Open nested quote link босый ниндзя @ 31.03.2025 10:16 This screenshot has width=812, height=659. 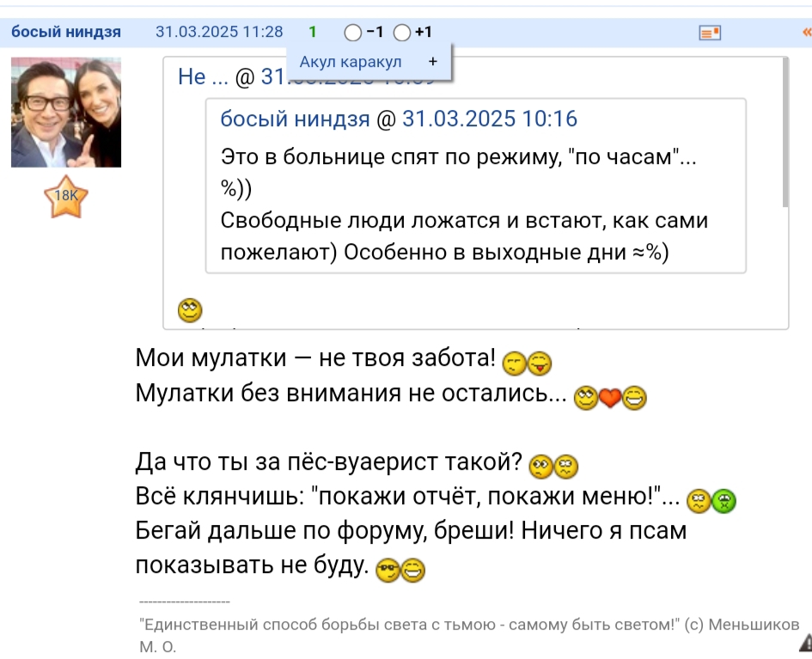[399, 119]
